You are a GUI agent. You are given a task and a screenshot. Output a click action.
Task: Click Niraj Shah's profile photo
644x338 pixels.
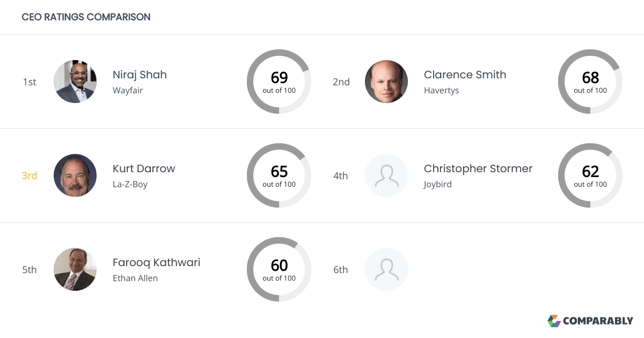[75, 82]
